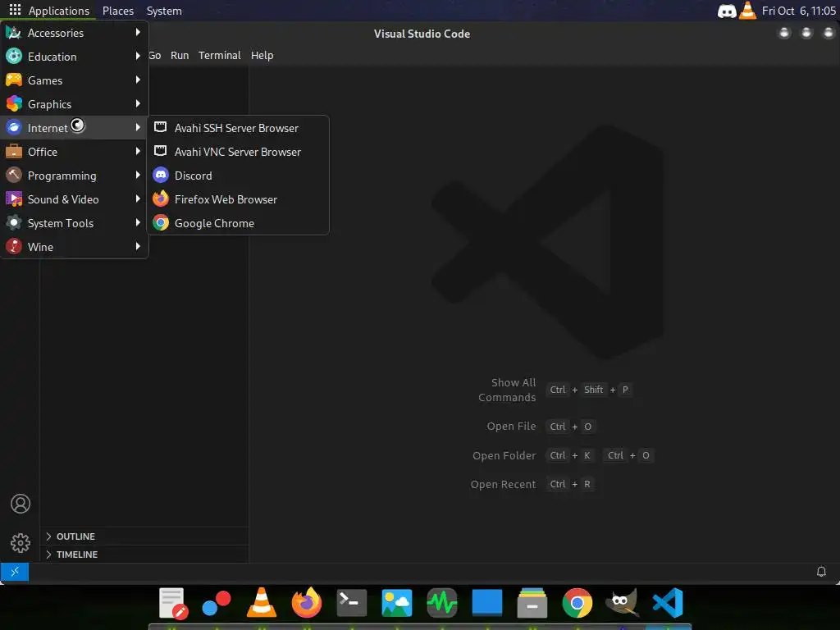The height and width of the screenshot is (630, 840).
Task: Expand the OUTLINE section
Action: point(144,536)
